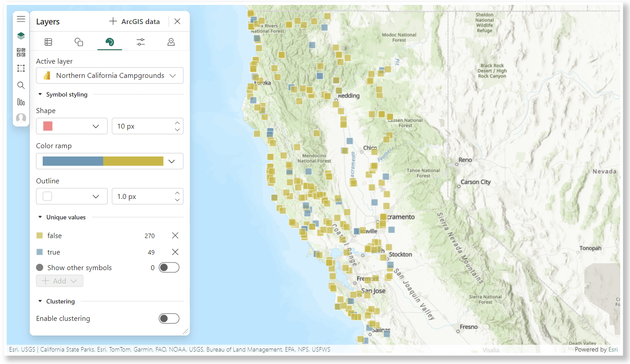Close the Layers panel
This screenshot has width=630, height=364.
click(177, 21)
